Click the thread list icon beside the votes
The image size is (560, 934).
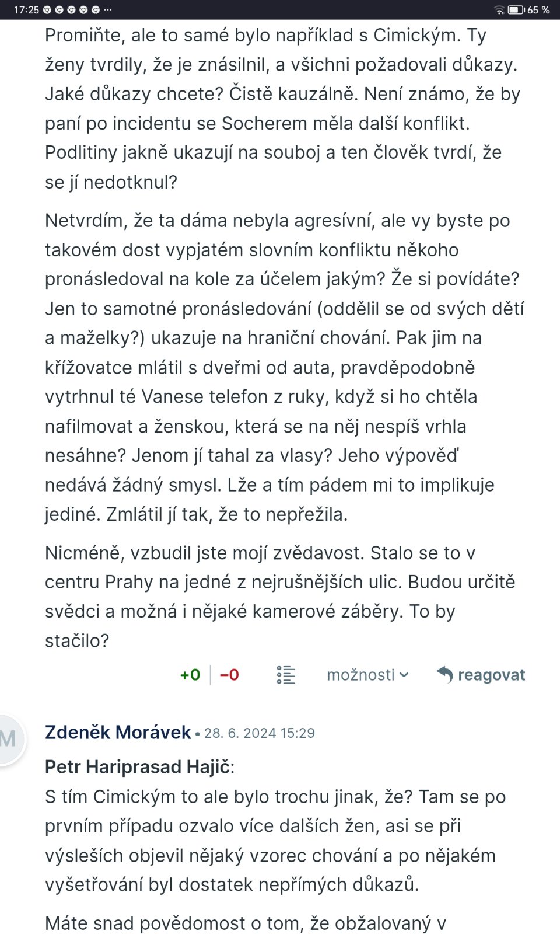tap(286, 675)
